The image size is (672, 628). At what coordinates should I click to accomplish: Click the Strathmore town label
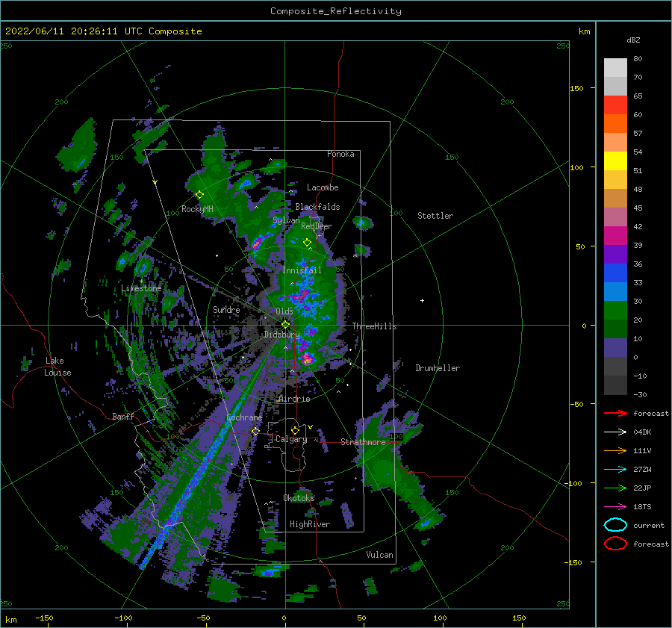[x=363, y=442]
